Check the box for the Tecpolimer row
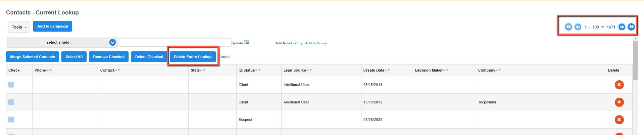Viewport: 644px width, 135px height. (11, 102)
